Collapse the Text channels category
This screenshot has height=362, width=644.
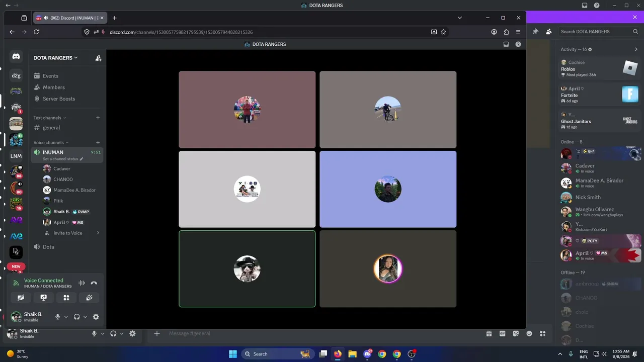[50, 118]
